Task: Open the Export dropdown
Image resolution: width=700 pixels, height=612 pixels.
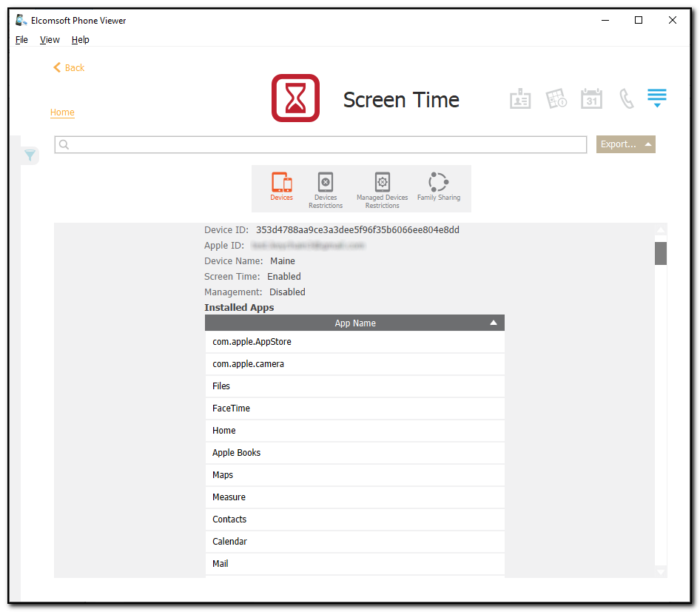Action: [625, 144]
